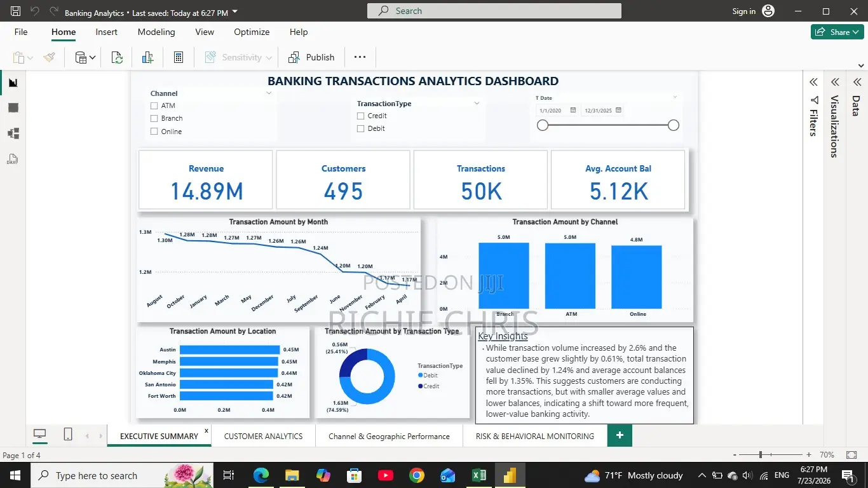Open the View ribbon tab

[x=205, y=32]
